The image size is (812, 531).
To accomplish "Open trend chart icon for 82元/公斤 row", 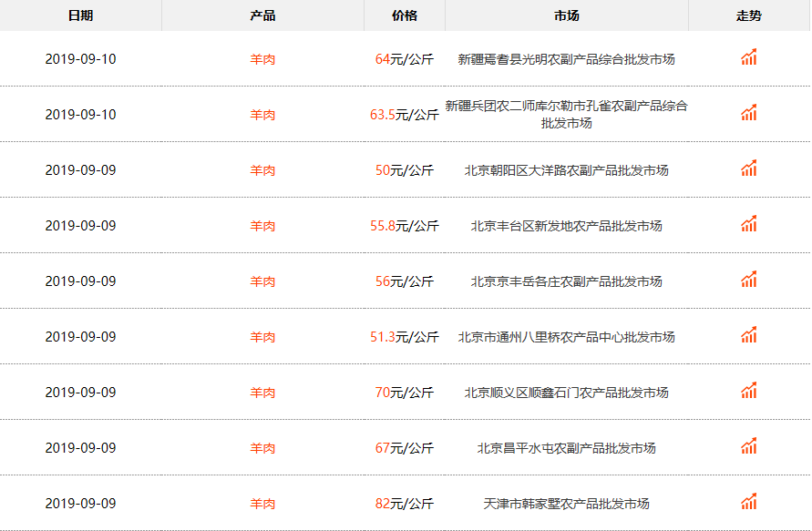I will coord(749,501).
